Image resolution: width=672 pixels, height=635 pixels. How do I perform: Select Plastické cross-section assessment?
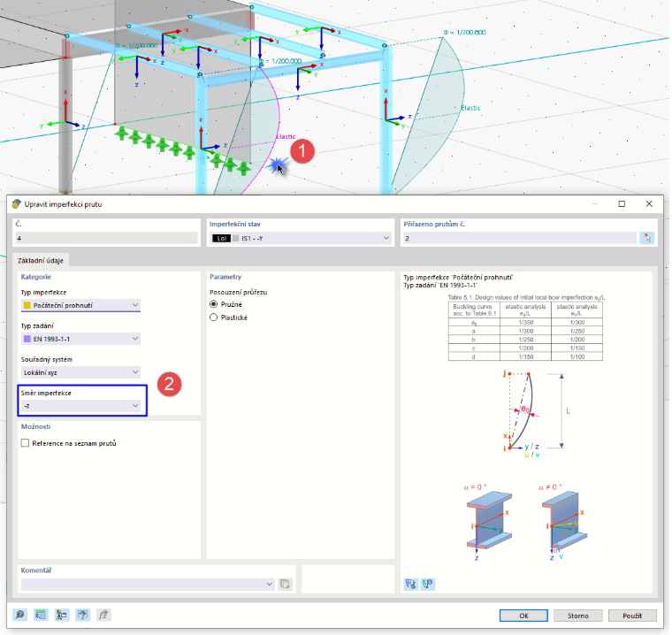point(214,317)
